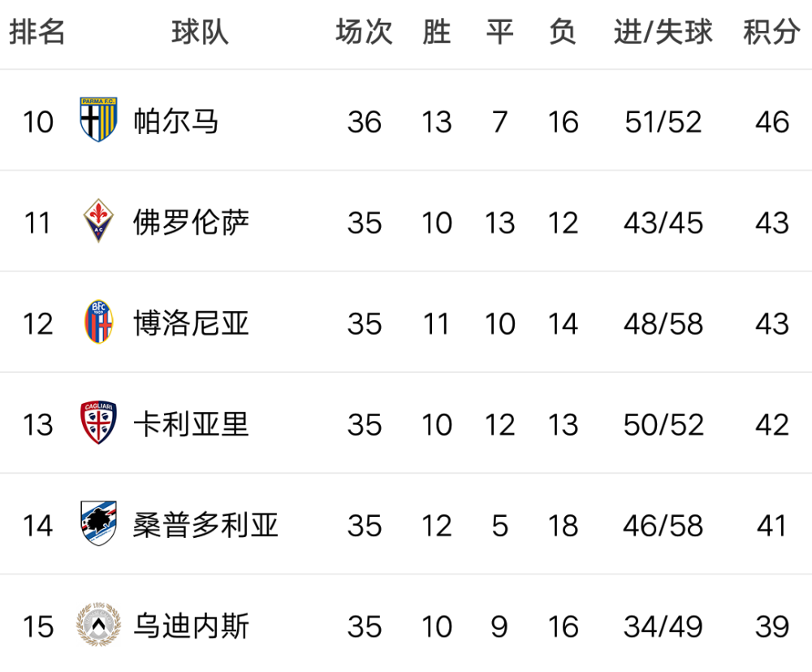Click the Sampdoria club badge
Image resolution: width=812 pixels, height=672 pixels.
point(99,525)
